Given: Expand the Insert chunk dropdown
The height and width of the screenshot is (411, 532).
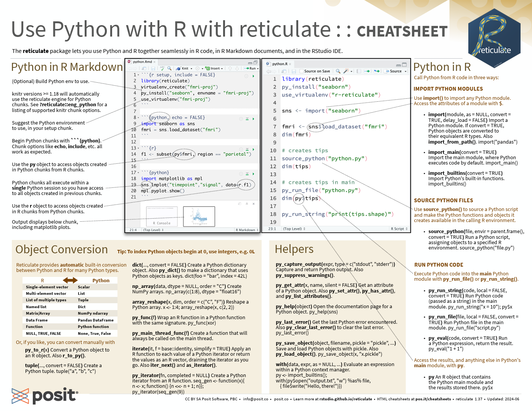Looking at the screenshot, I should [x=222, y=69].
